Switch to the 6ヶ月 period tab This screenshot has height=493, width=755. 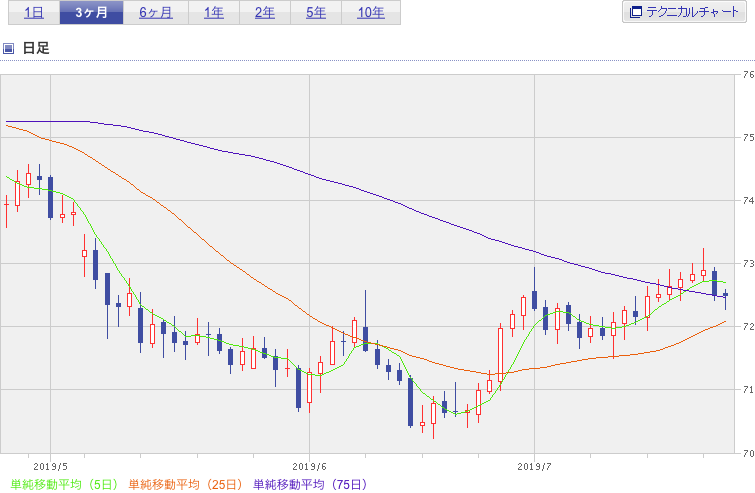tap(156, 13)
